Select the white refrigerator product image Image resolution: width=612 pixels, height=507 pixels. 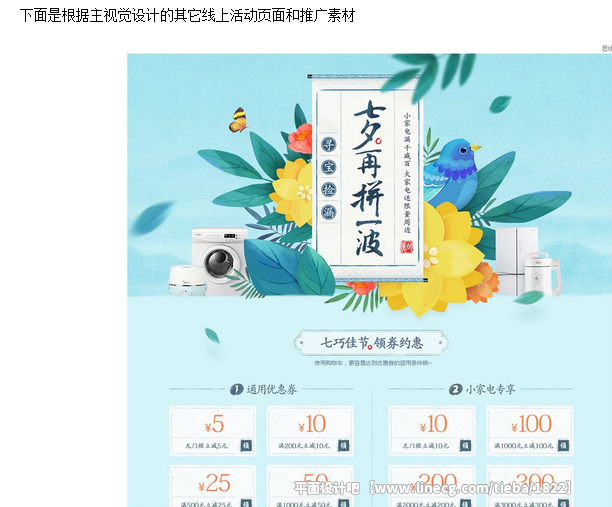tap(514, 261)
